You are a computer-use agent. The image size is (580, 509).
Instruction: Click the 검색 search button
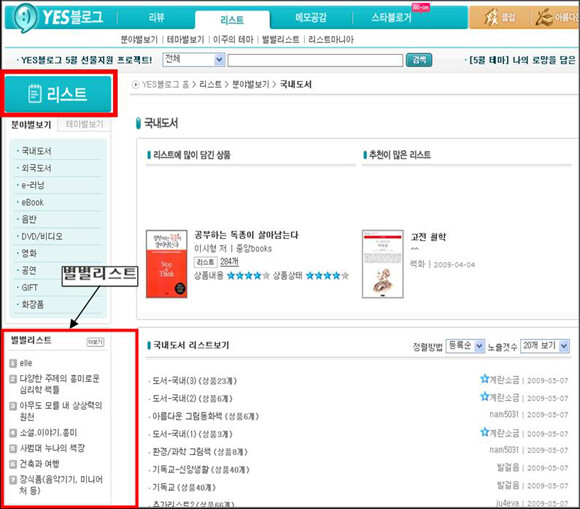419,60
